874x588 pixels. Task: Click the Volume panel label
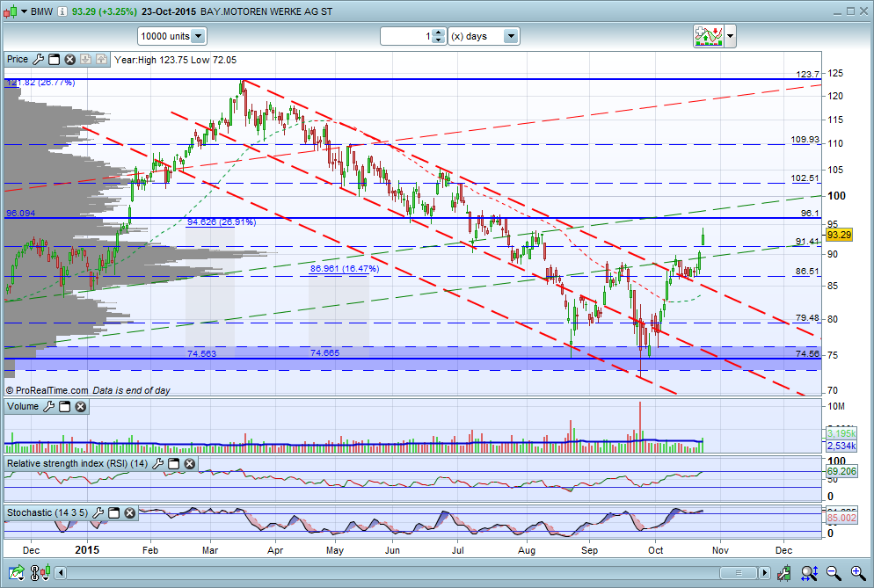coord(23,406)
